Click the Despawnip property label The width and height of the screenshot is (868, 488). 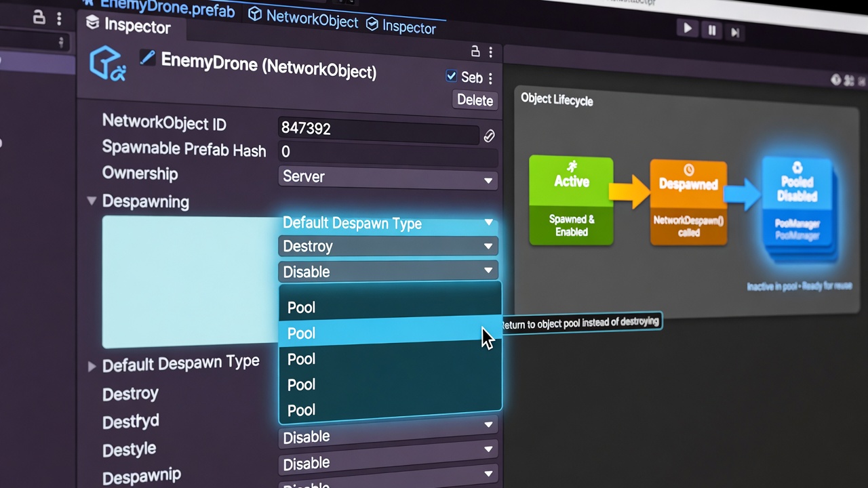tap(141, 476)
